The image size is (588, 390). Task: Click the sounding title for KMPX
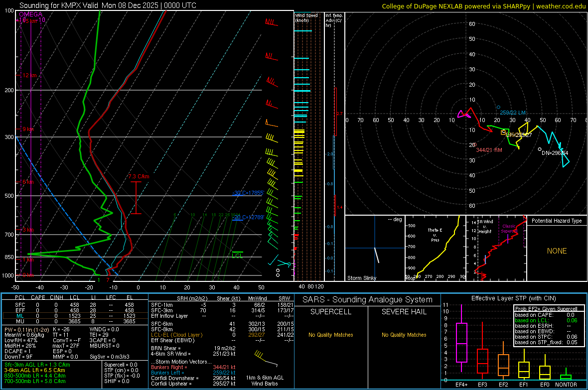pos(108,5)
